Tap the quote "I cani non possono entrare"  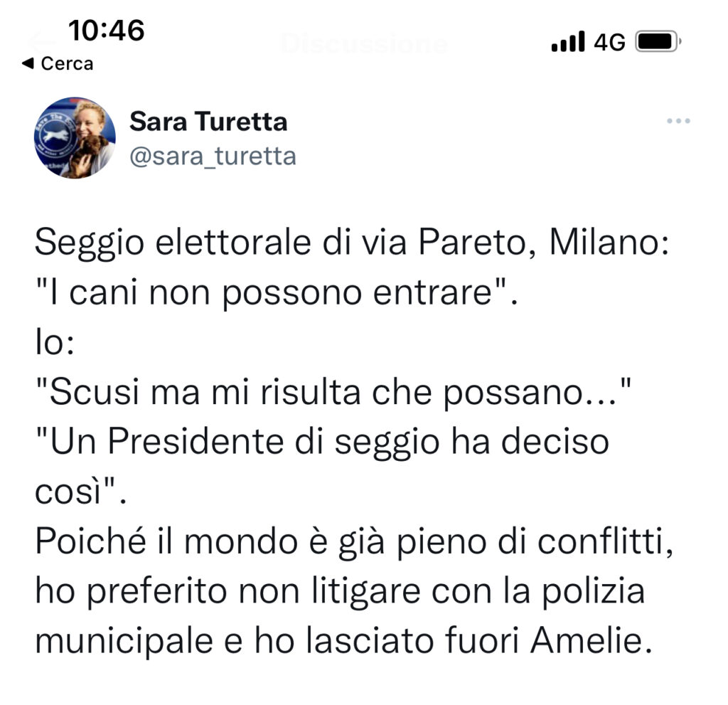[x=277, y=292]
